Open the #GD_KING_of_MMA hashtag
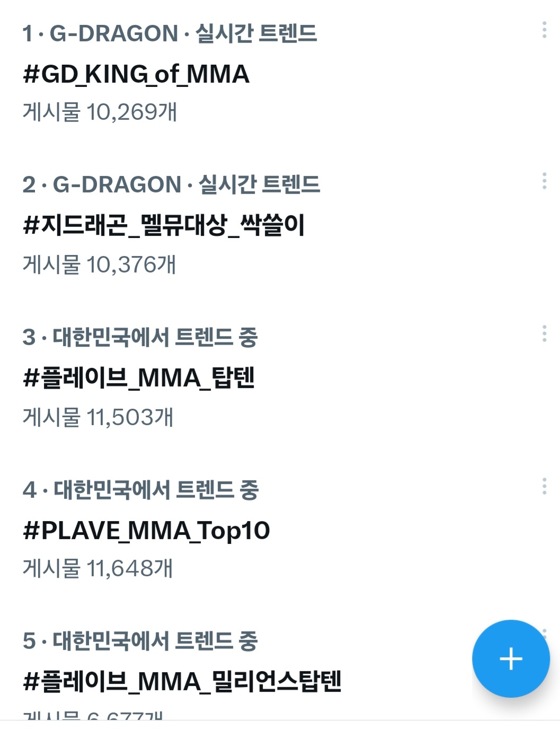560x729 pixels. (x=136, y=74)
